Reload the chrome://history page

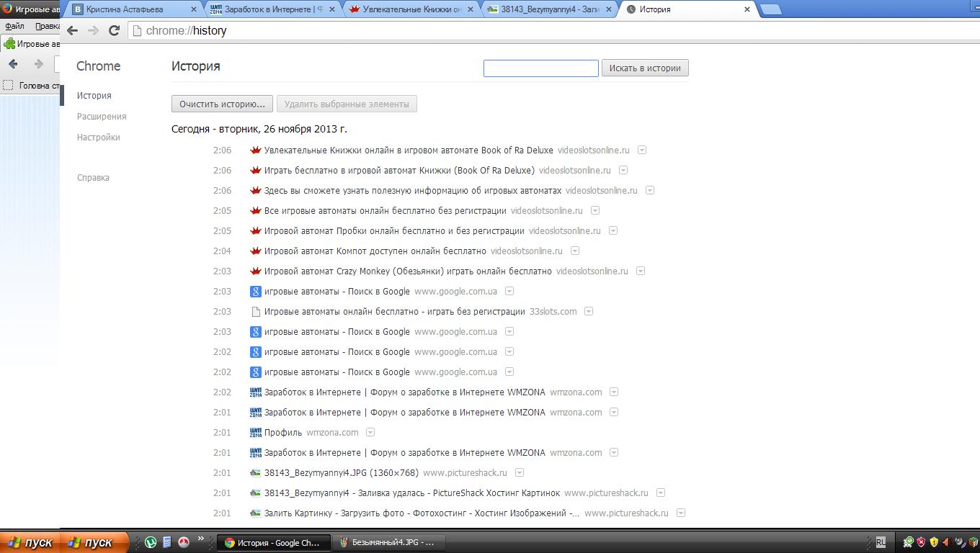114,30
